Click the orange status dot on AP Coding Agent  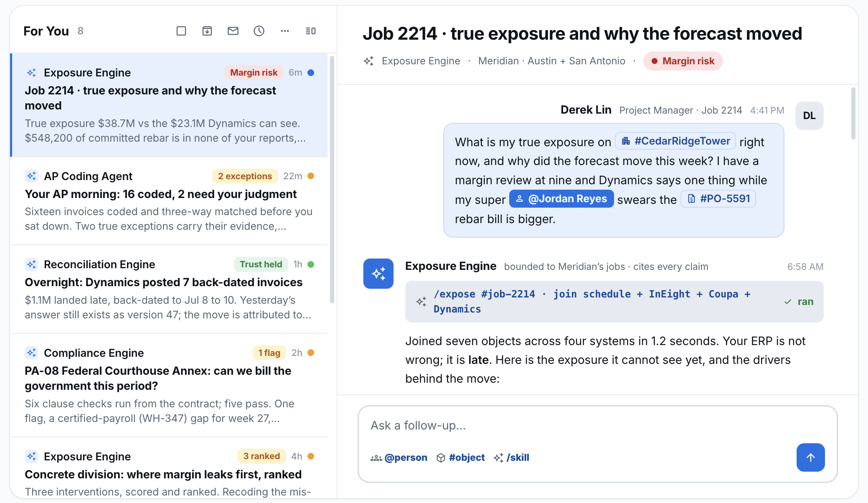coord(311,176)
